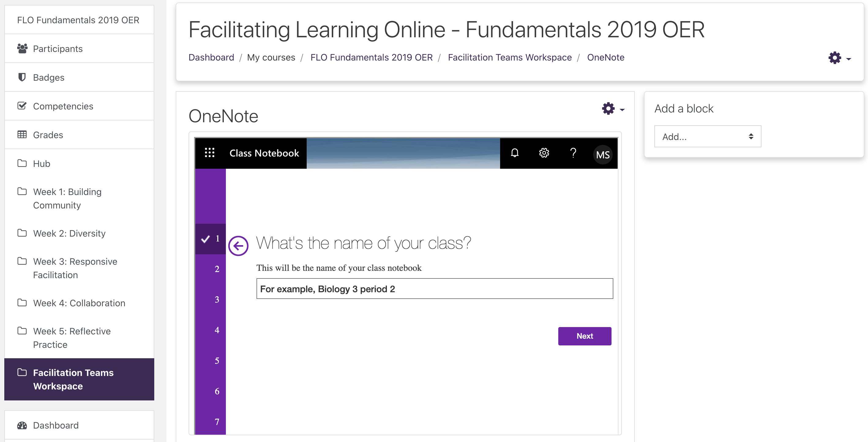The width and height of the screenshot is (868, 442).
Task: Select wizard step 1 with checkmark
Action: [211, 239]
